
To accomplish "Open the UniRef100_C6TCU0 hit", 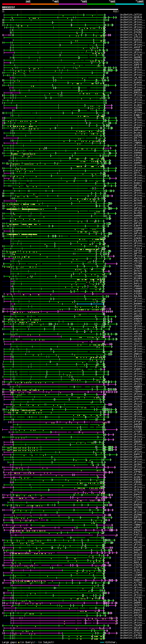I will point(131,15).
